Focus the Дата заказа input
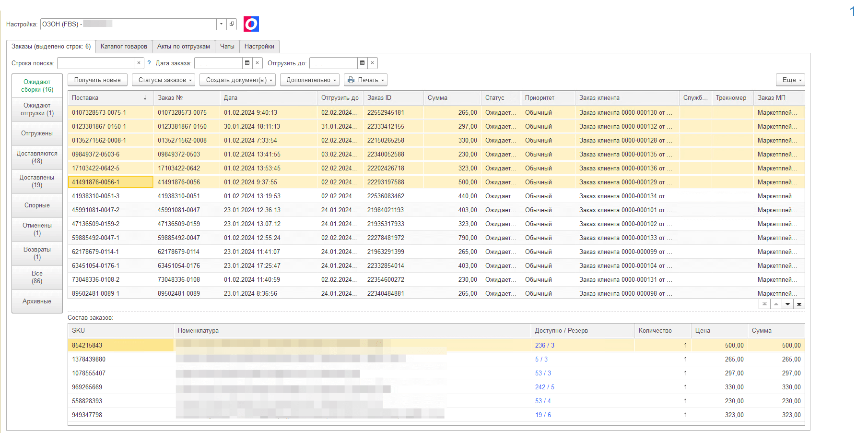This screenshot has width=868, height=433. point(218,63)
